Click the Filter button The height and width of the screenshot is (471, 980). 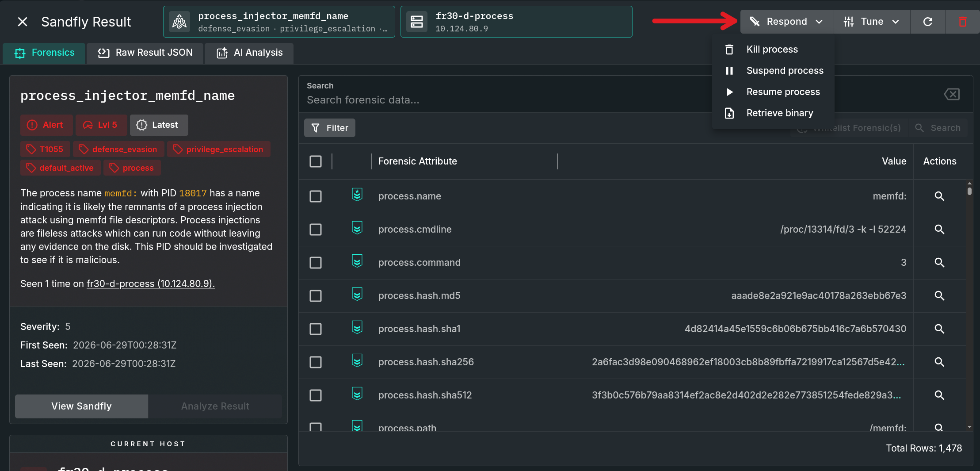tap(330, 128)
